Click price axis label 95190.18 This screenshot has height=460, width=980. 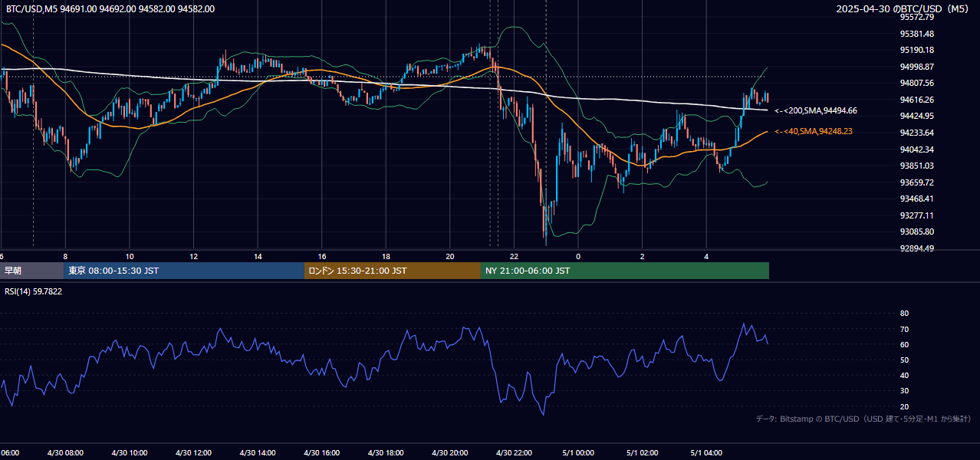[x=917, y=50]
